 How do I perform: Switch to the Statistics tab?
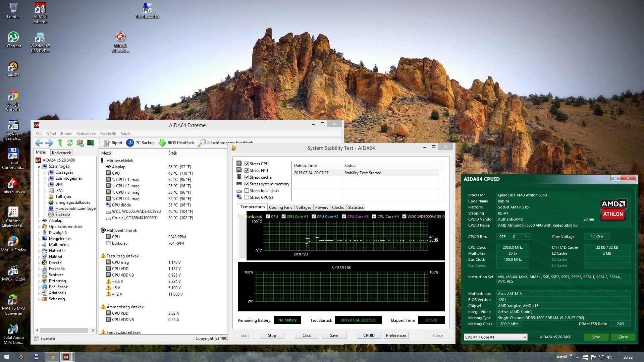click(356, 207)
